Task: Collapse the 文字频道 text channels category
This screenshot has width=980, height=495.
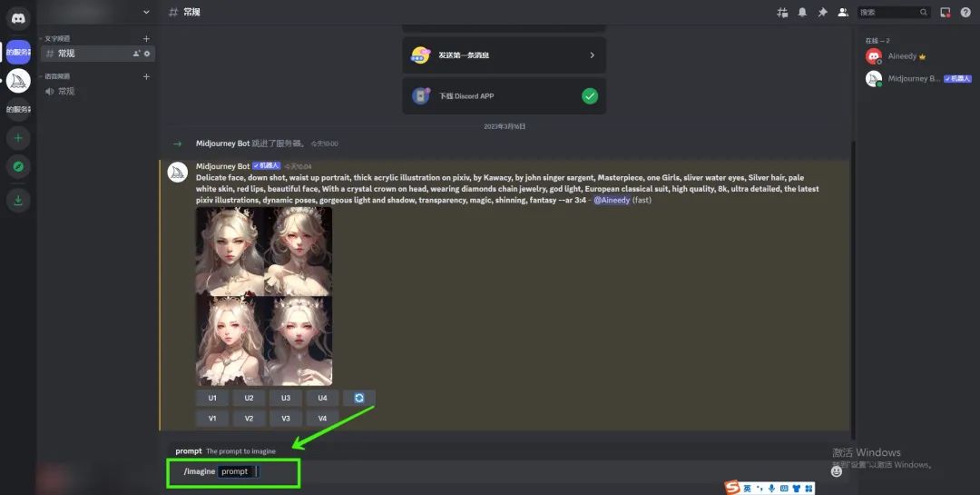Action: [x=57, y=39]
